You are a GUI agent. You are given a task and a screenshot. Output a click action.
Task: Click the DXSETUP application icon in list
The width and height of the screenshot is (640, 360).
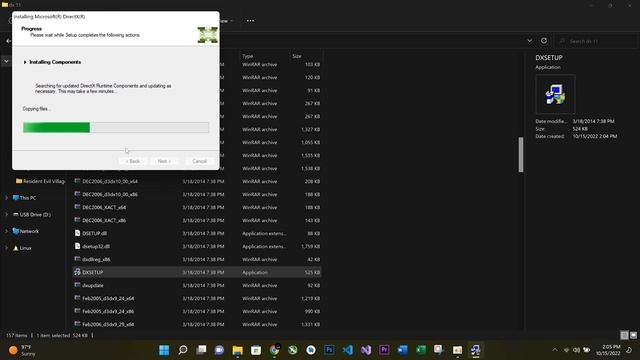coord(77,272)
